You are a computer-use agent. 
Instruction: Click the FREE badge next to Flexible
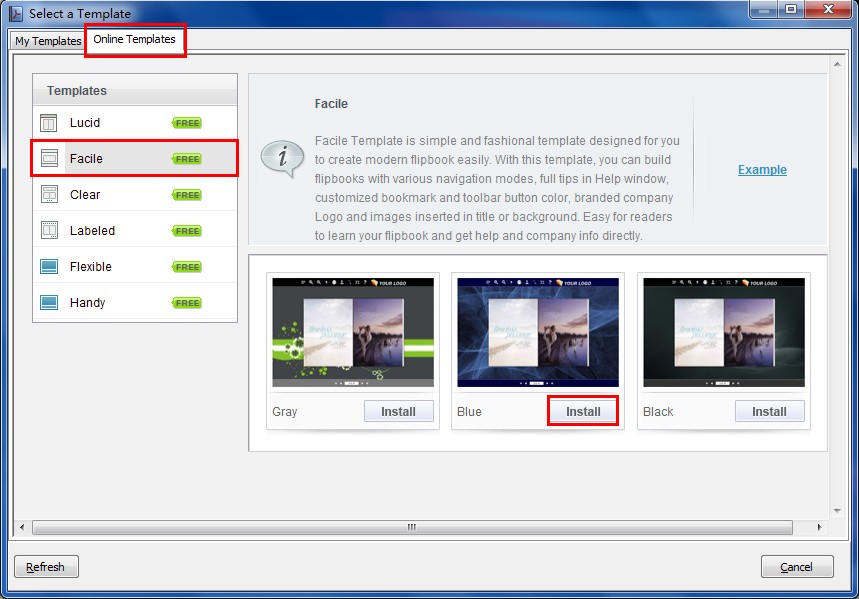click(187, 267)
